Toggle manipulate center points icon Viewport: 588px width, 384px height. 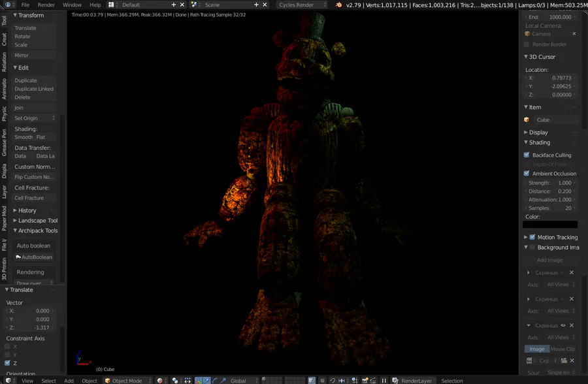[x=187, y=381]
